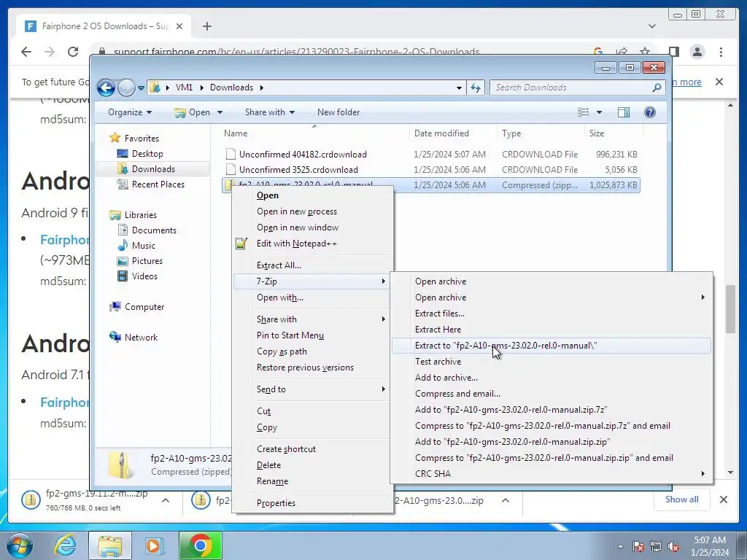This screenshot has height=560, width=747.
Task: Choose Extract to "fp2-A10-gms-23.02.0-rel.0-manual\"
Action: coord(551,346)
